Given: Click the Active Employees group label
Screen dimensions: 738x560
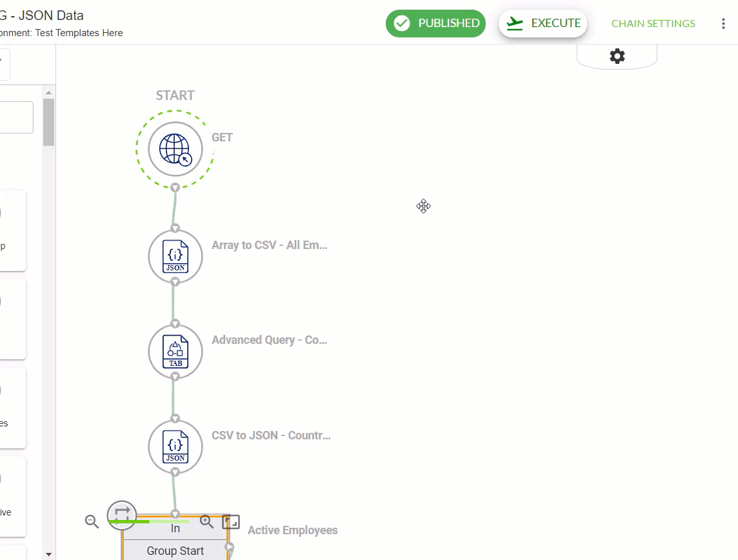Looking at the screenshot, I should point(292,530).
